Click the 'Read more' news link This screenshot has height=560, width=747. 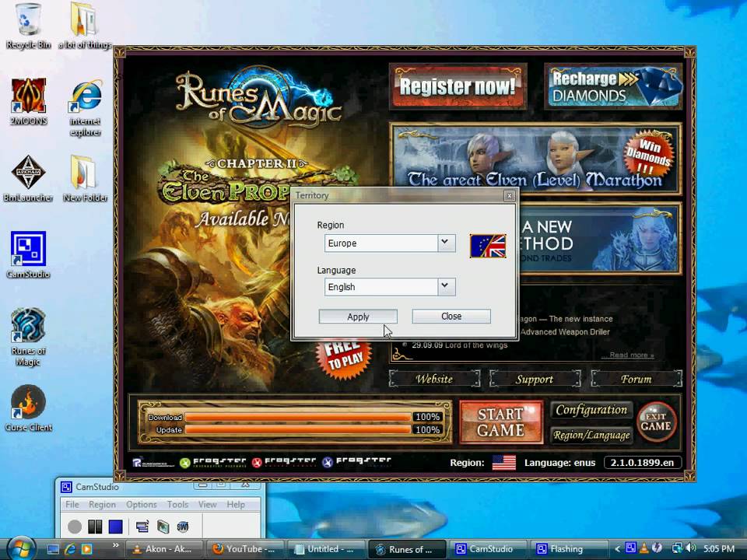click(632, 355)
